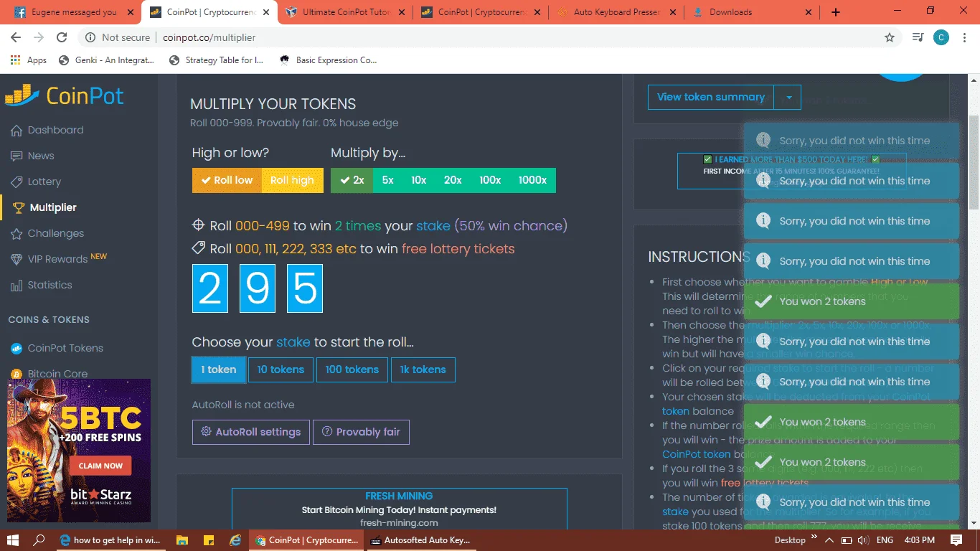Open the Provably fair info
The width and height of the screenshot is (980, 551).
coord(361,432)
